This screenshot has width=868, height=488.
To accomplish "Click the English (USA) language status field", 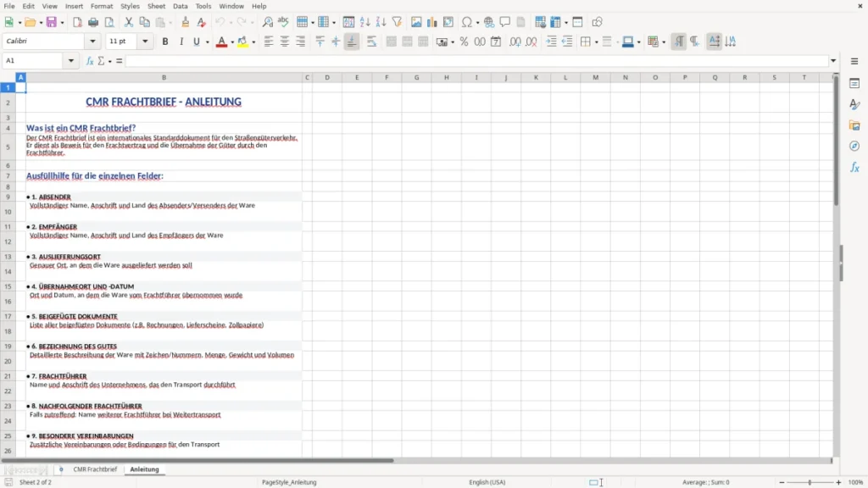I will [x=487, y=482].
